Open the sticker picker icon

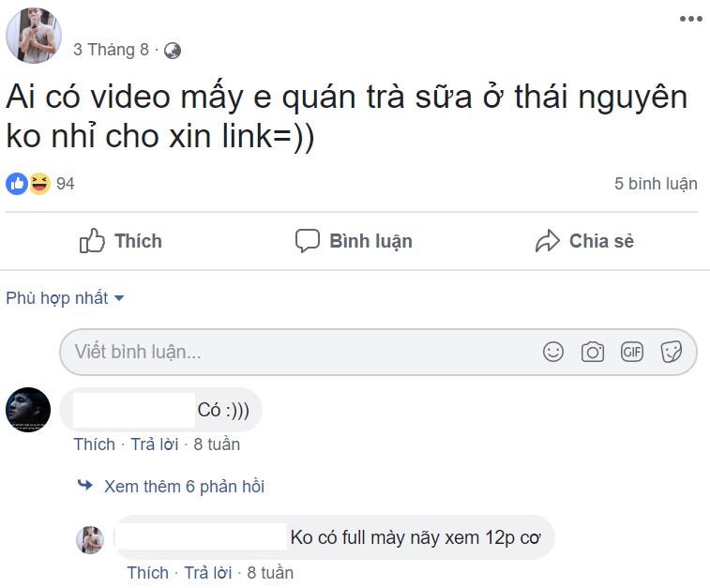pyautogui.click(x=671, y=352)
